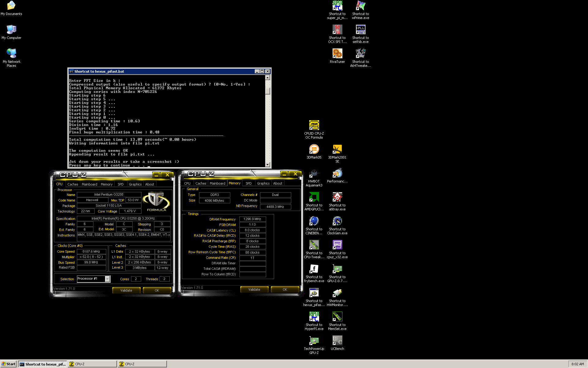
Task: Open Caches tab in right CPU-Z window
Action: (201, 183)
